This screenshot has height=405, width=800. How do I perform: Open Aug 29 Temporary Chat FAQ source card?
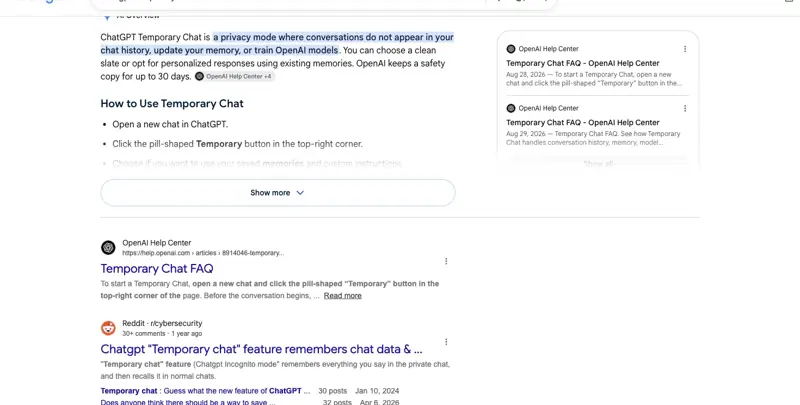point(583,122)
